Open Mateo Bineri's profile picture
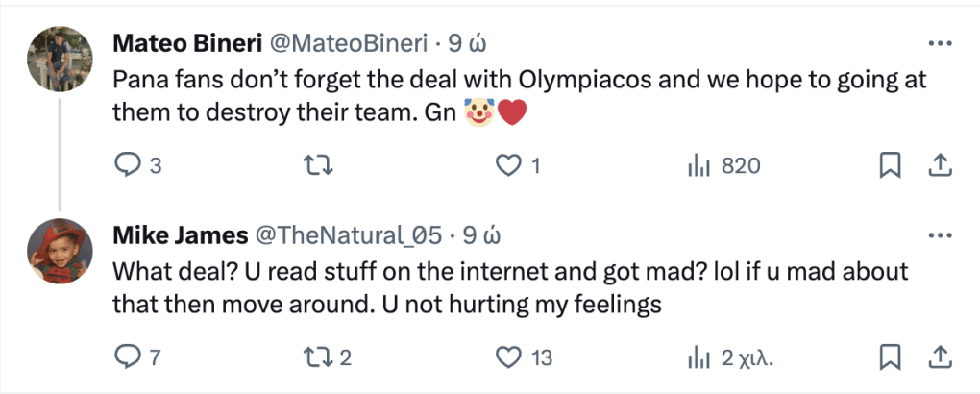This screenshot has width=980, height=394. (61, 58)
